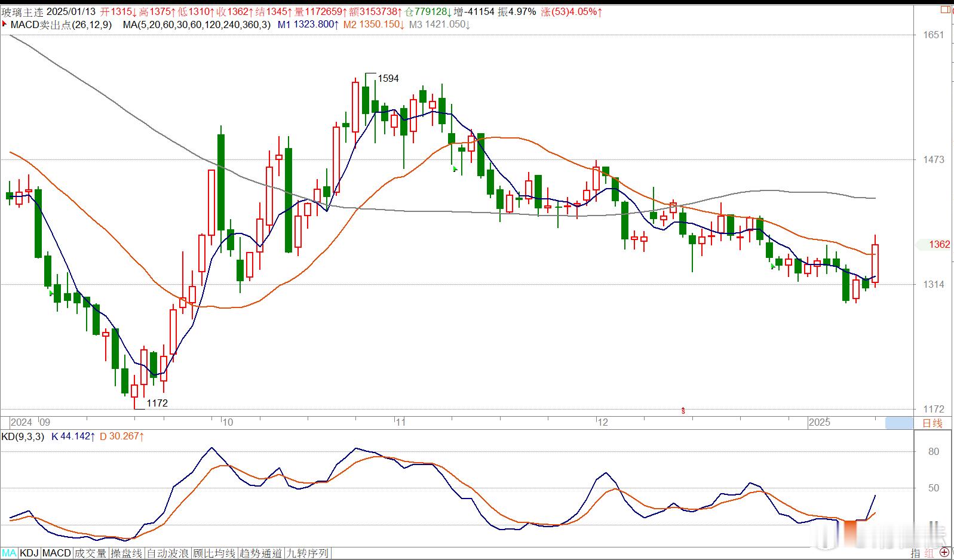Click the 组 group button at bottom right
This screenshot has height=560, width=954.
pyautogui.click(x=930, y=553)
